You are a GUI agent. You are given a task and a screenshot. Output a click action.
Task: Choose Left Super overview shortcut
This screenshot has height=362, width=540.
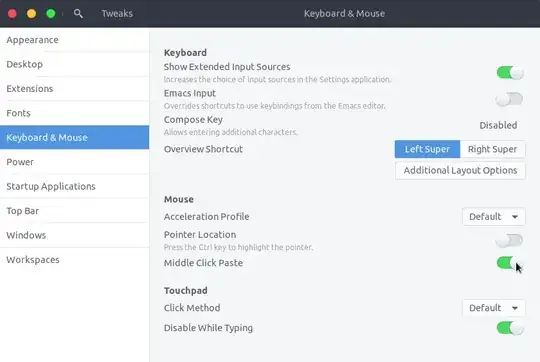[427, 149]
